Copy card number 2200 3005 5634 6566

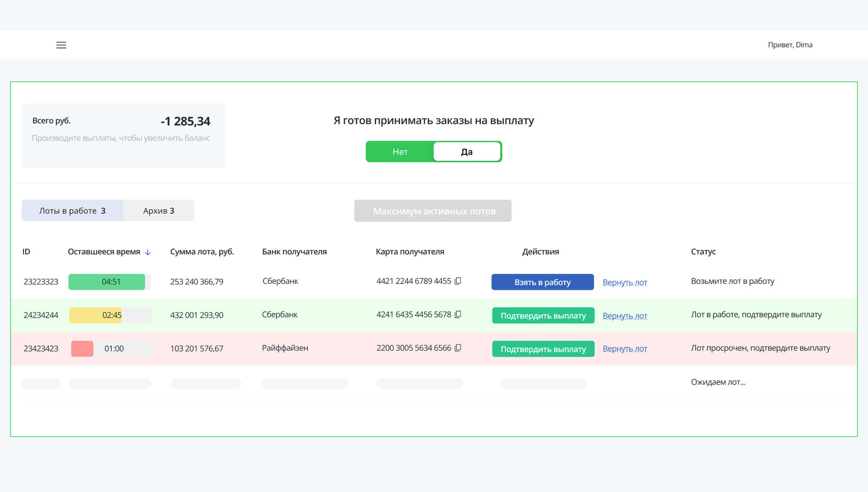[x=458, y=348]
